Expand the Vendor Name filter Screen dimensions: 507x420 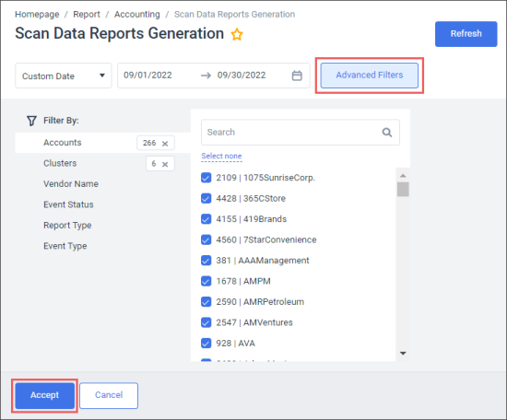[x=71, y=184]
